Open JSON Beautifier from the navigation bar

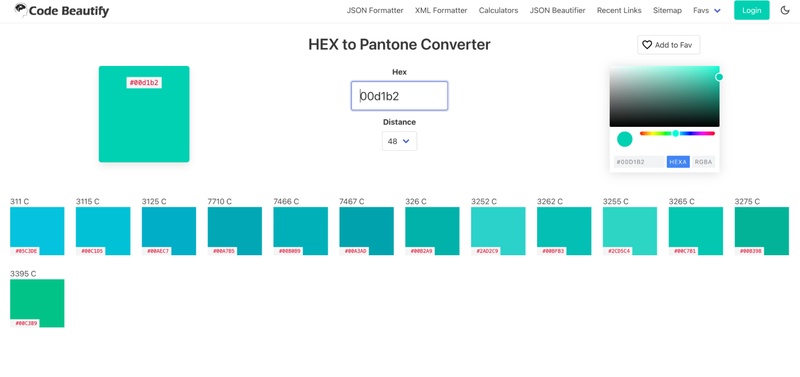click(x=557, y=10)
